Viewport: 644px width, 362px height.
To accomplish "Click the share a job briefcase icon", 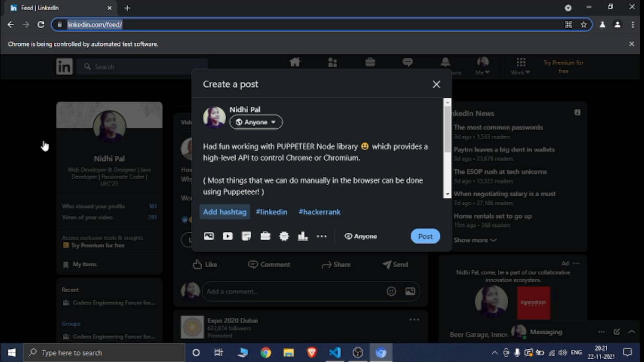I will [265, 237].
